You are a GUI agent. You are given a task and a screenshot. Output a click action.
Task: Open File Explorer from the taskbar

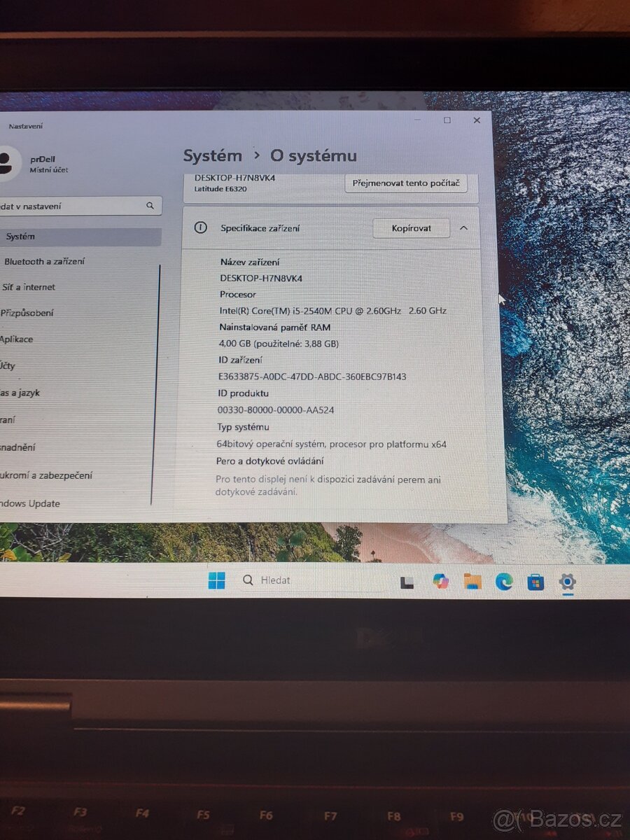pyautogui.click(x=472, y=581)
